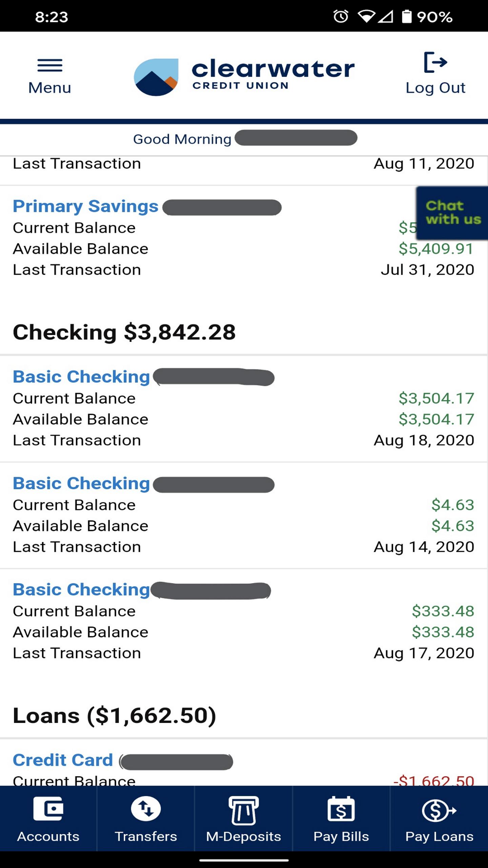Tap the Pay Bills calendar icon

point(341,809)
